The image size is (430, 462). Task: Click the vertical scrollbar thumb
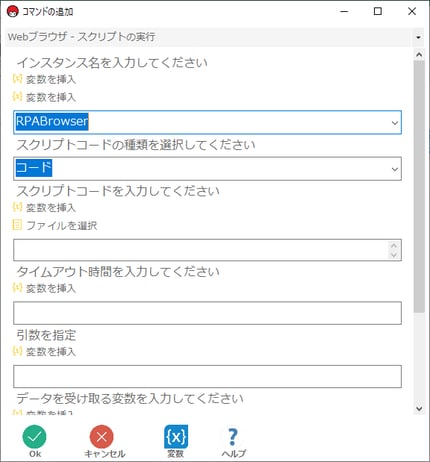coord(419,187)
